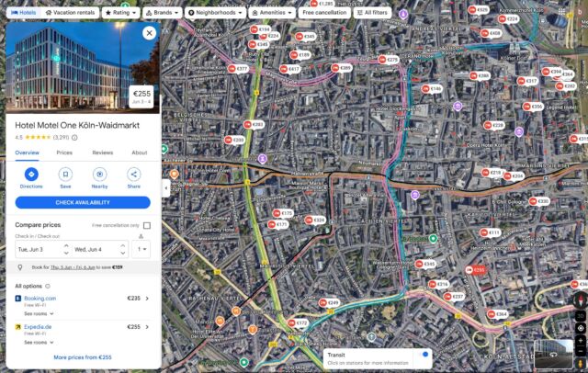Open the Neighborhoods filter dropdown
Image resolution: width=588 pixels, height=373 pixels.
(x=215, y=12)
